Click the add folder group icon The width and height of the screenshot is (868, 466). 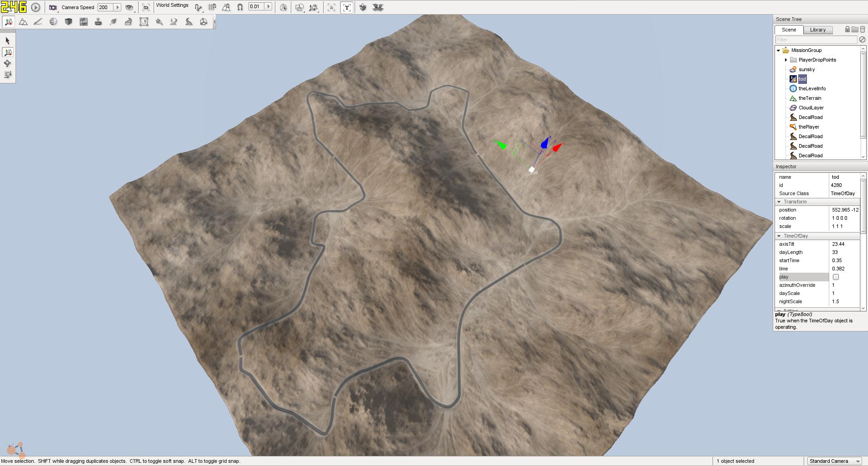pos(855,29)
